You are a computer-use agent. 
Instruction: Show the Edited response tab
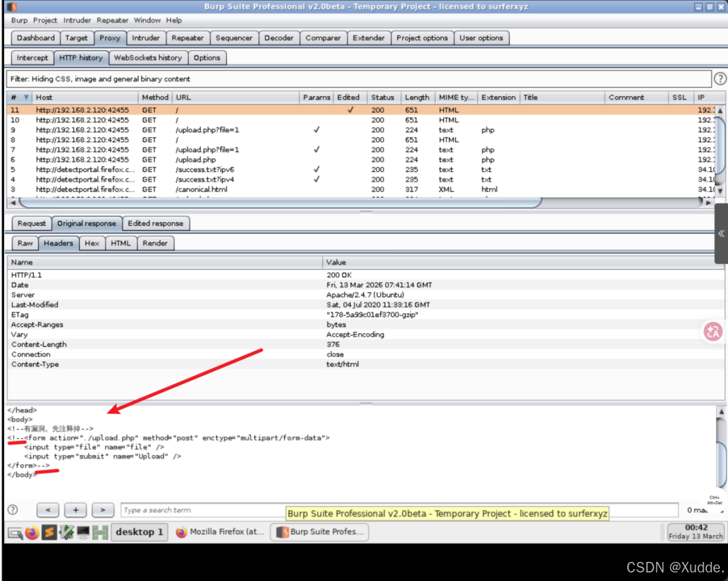[x=155, y=223]
